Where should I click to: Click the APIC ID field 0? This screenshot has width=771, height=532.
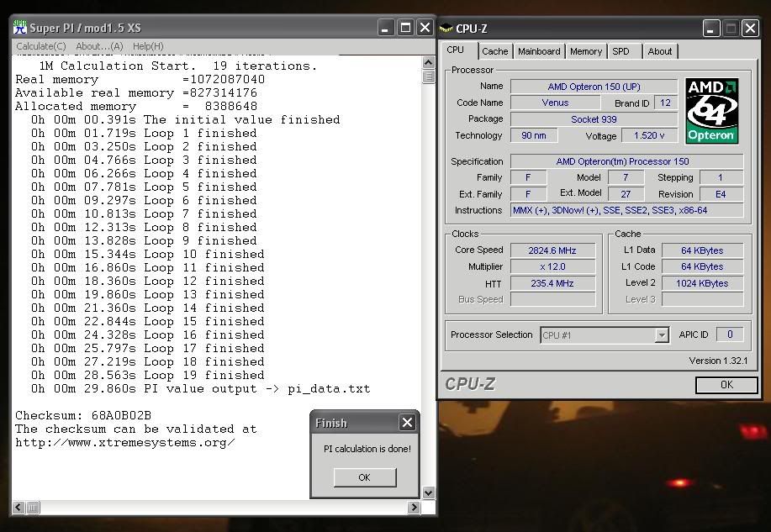coord(730,334)
